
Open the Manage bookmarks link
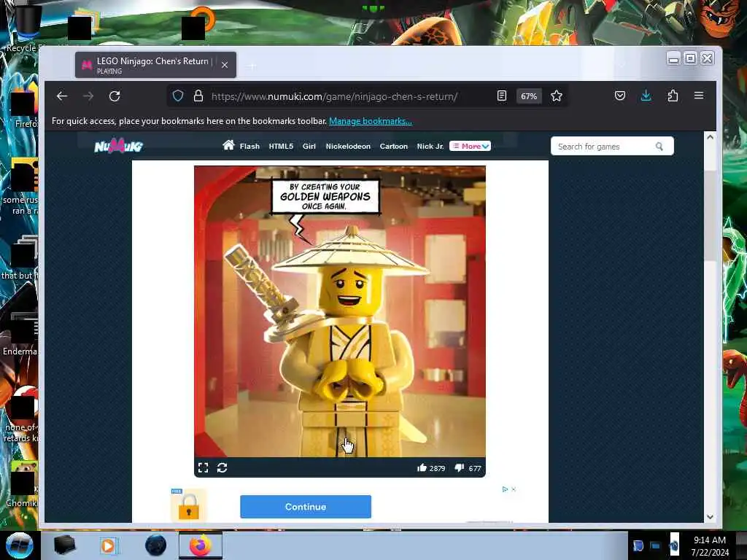coord(370,121)
